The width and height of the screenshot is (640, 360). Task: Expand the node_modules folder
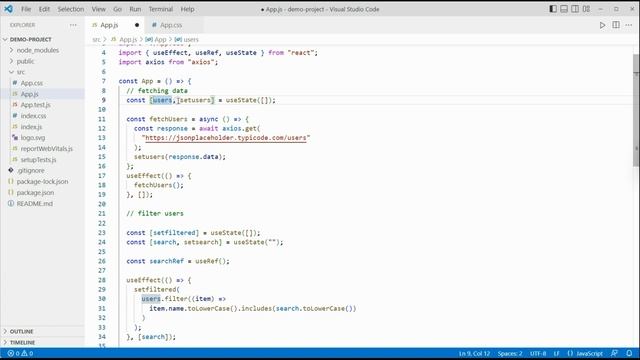click(x=38, y=50)
